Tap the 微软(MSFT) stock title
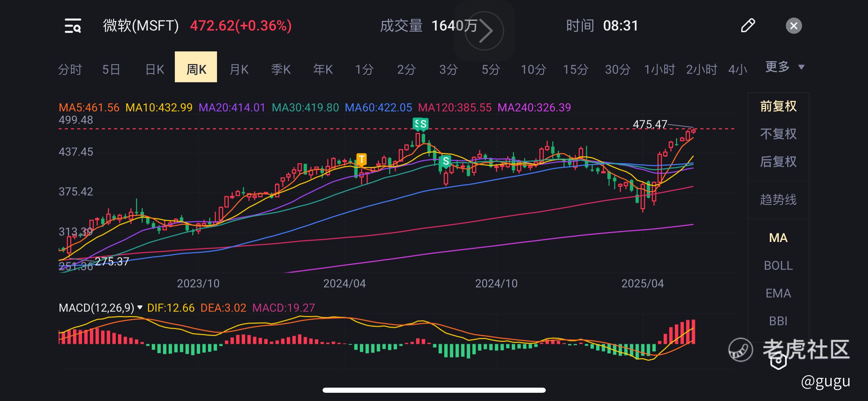 pyautogui.click(x=141, y=26)
